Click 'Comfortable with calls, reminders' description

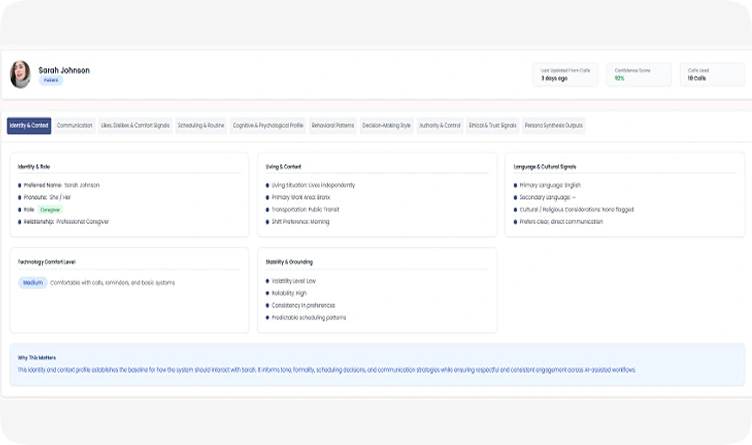113,283
